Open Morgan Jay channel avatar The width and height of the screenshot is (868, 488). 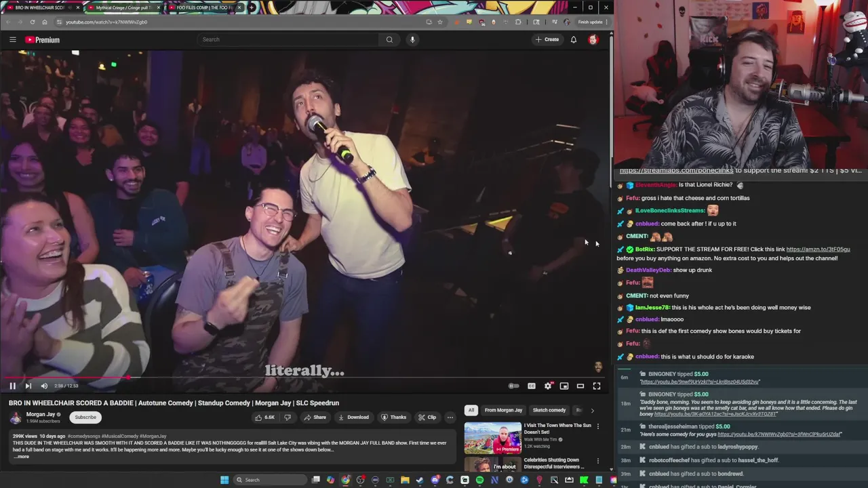click(x=16, y=418)
